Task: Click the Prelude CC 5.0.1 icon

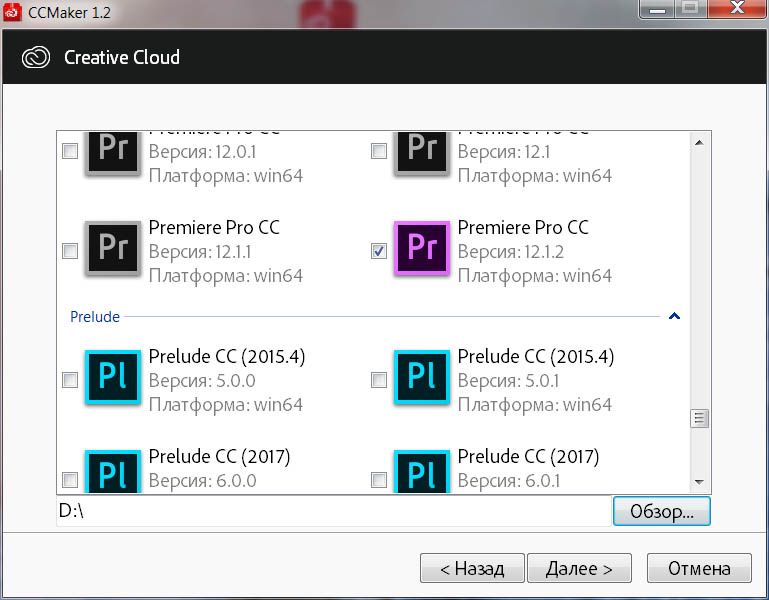Action: [422, 377]
